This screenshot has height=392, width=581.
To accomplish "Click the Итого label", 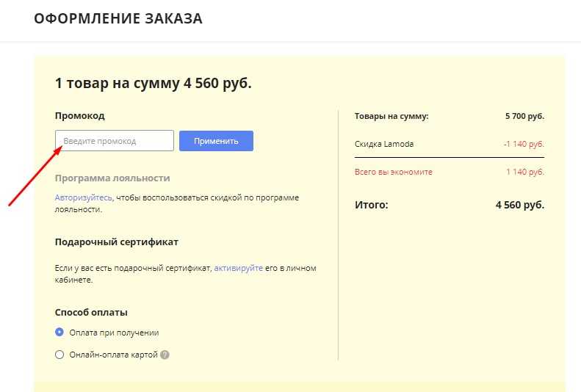I will click(371, 205).
